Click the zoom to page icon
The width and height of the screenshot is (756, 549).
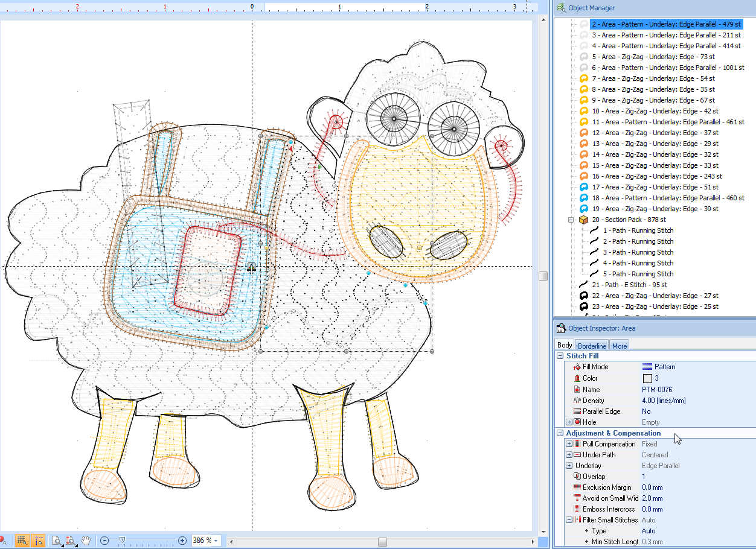pos(56,540)
